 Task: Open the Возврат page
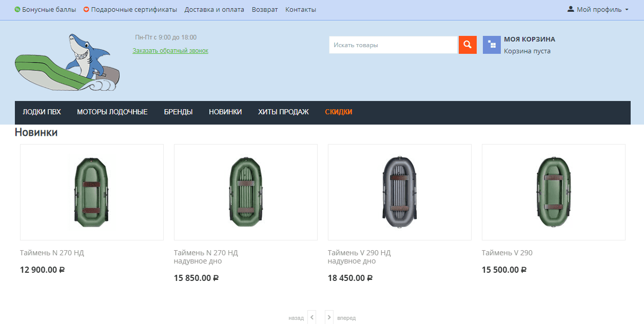pyautogui.click(x=265, y=10)
